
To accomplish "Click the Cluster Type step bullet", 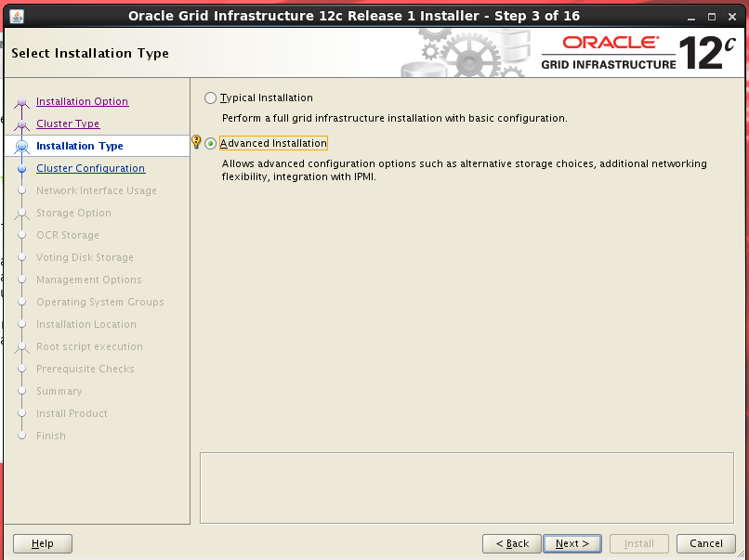I will tap(21, 124).
